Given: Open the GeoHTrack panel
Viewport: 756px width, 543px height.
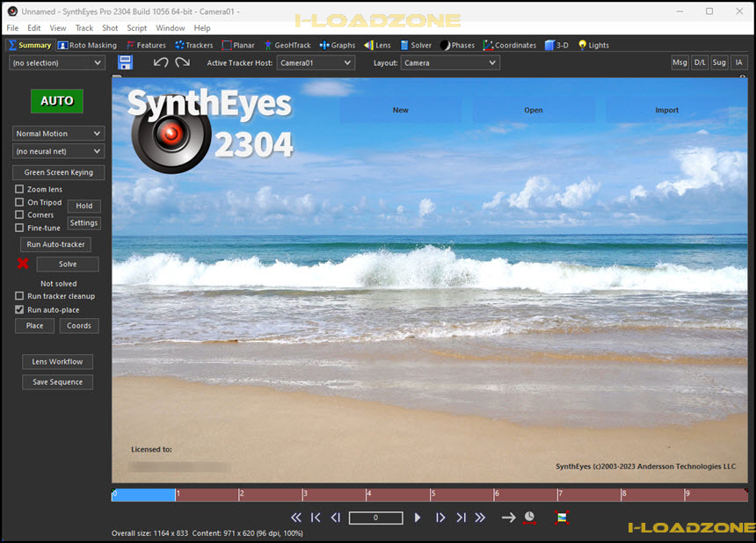Looking at the screenshot, I should (x=287, y=45).
